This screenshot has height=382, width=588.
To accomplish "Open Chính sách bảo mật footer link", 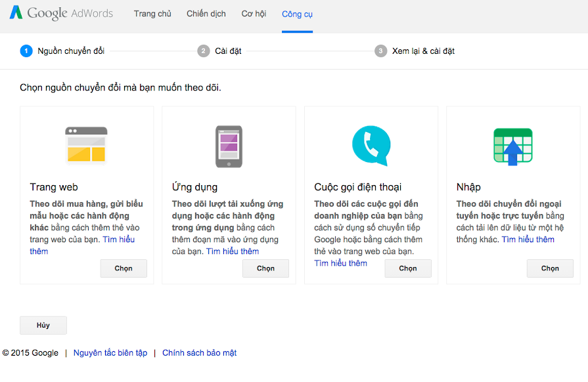I will (x=199, y=353).
